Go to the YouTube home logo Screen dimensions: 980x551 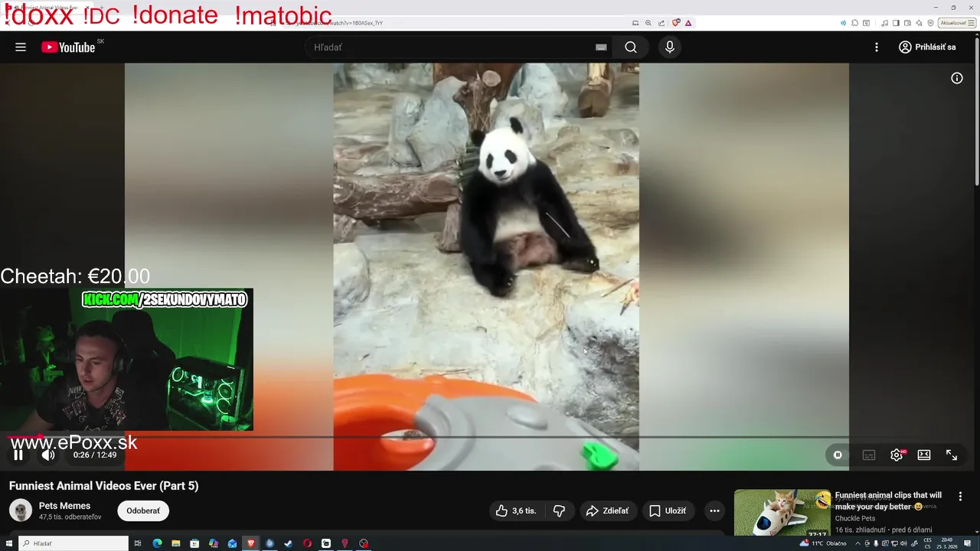coord(68,47)
